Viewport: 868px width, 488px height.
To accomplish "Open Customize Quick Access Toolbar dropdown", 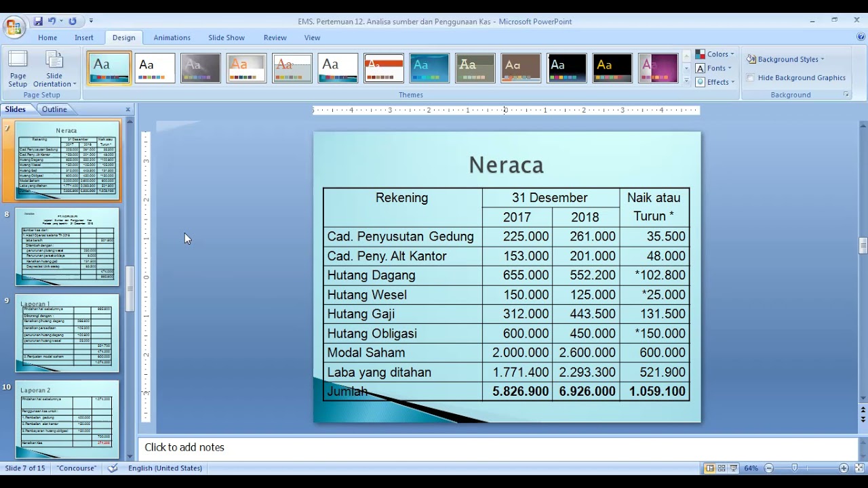I will tap(92, 22).
